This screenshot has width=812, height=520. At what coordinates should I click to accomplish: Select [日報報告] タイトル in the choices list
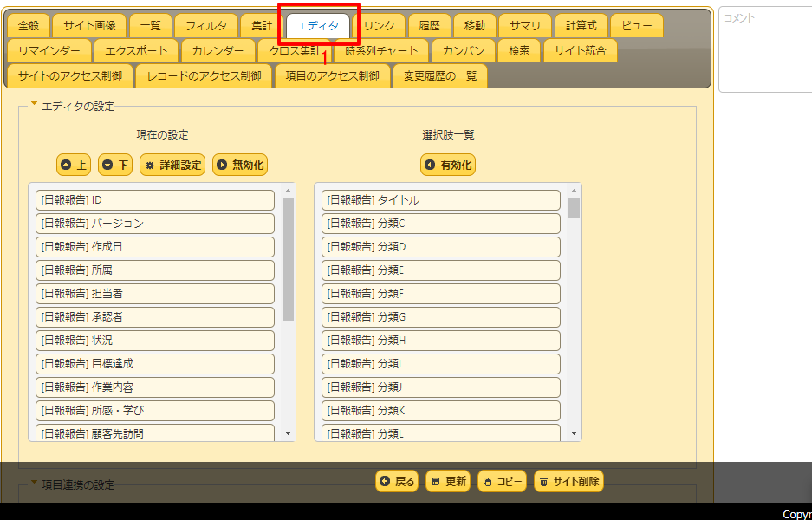(x=442, y=199)
